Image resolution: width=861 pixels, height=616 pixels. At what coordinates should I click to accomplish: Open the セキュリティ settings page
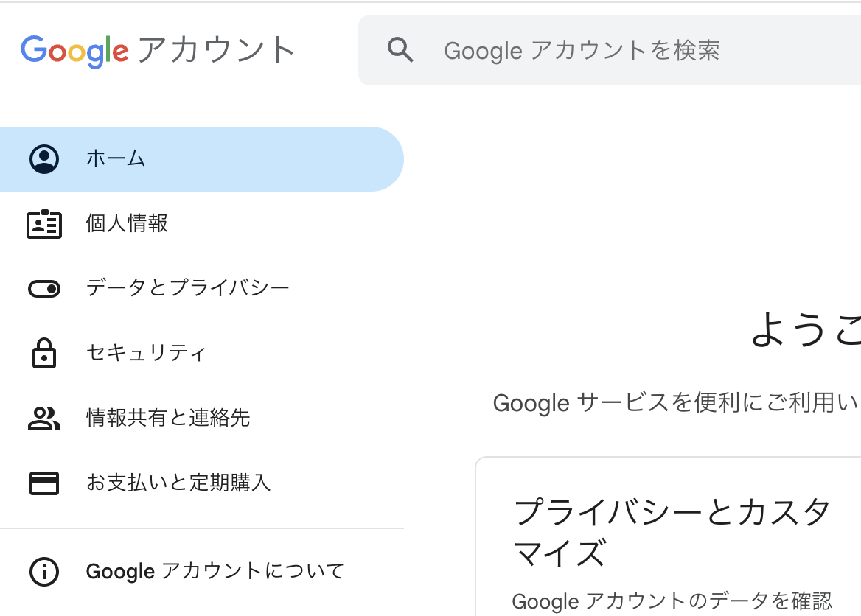(x=146, y=353)
